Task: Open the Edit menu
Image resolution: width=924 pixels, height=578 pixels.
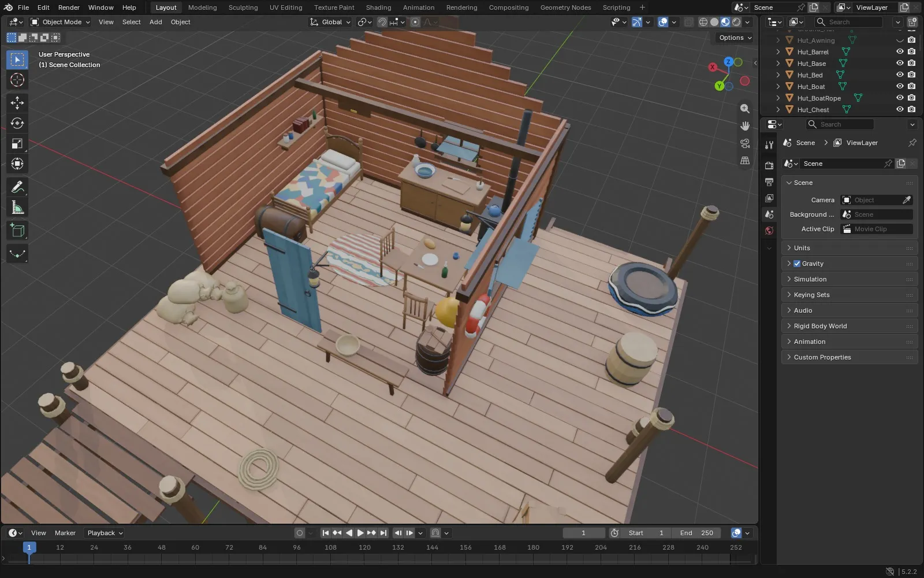Action: [43, 8]
